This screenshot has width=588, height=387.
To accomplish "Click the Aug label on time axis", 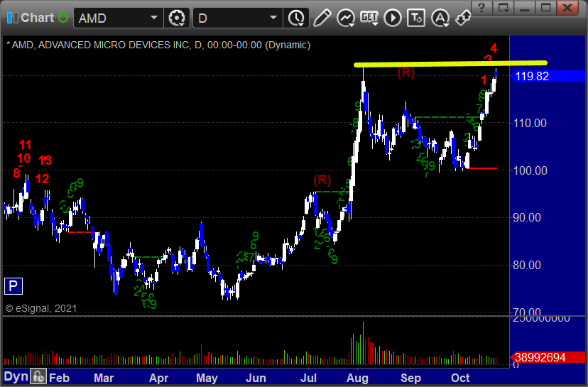I will [x=357, y=378].
